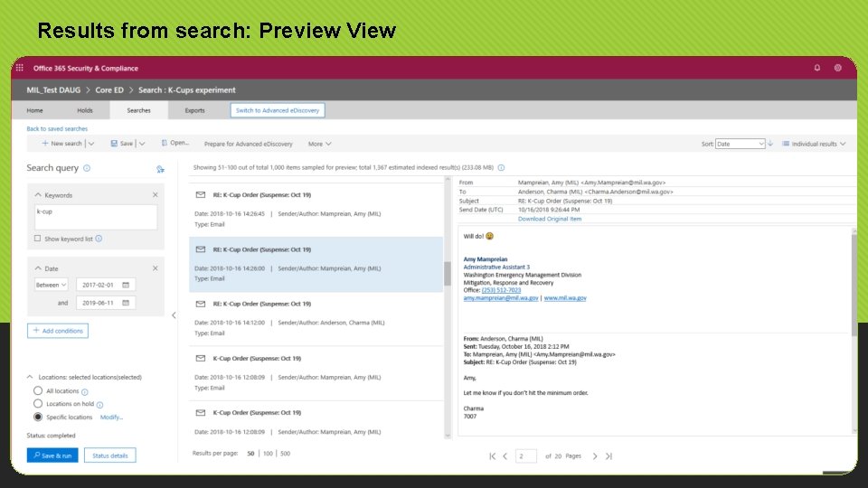Image resolution: width=868 pixels, height=488 pixels.
Task: Open Status details
Action: coord(109,455)
